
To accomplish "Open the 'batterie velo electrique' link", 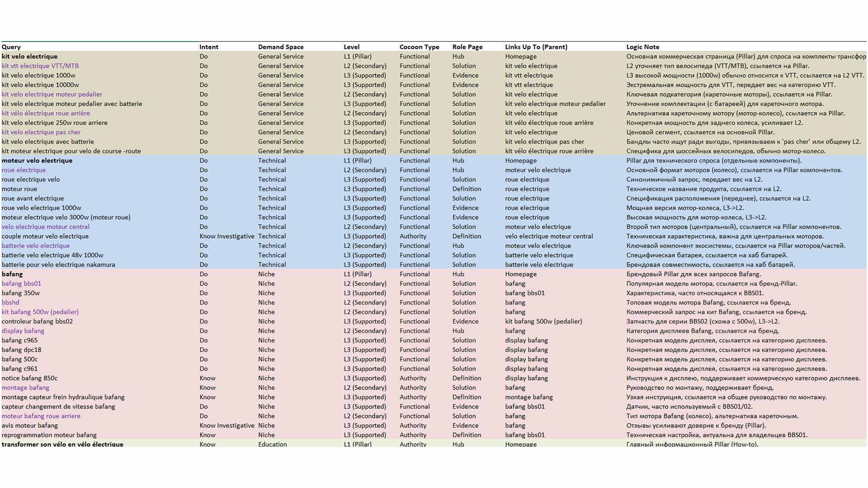I will coord(36,246).
